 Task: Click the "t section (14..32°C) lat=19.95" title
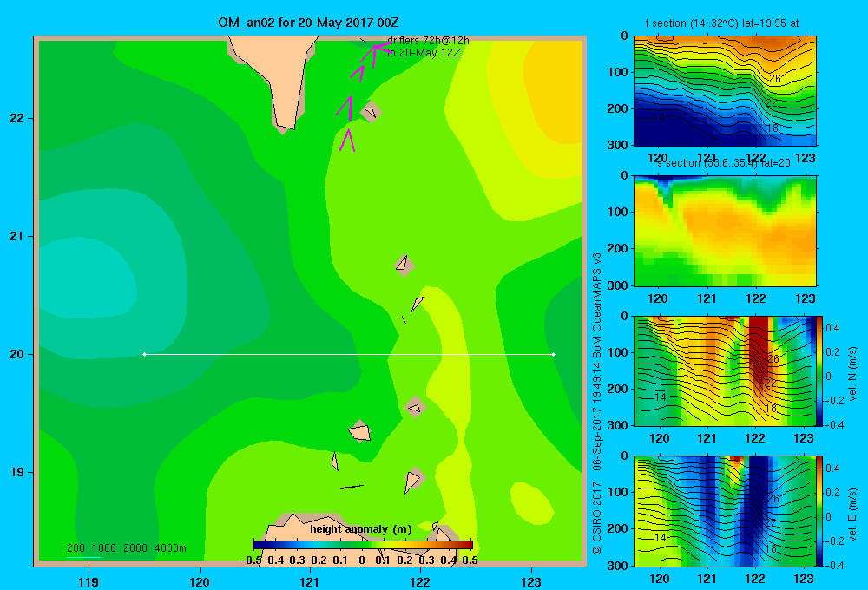tap(722, 23)
